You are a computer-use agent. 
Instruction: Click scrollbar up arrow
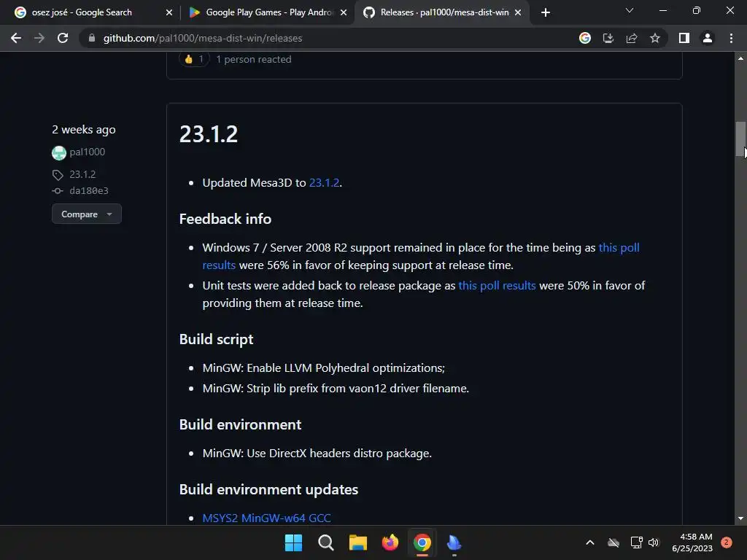(x=740, y=58)
